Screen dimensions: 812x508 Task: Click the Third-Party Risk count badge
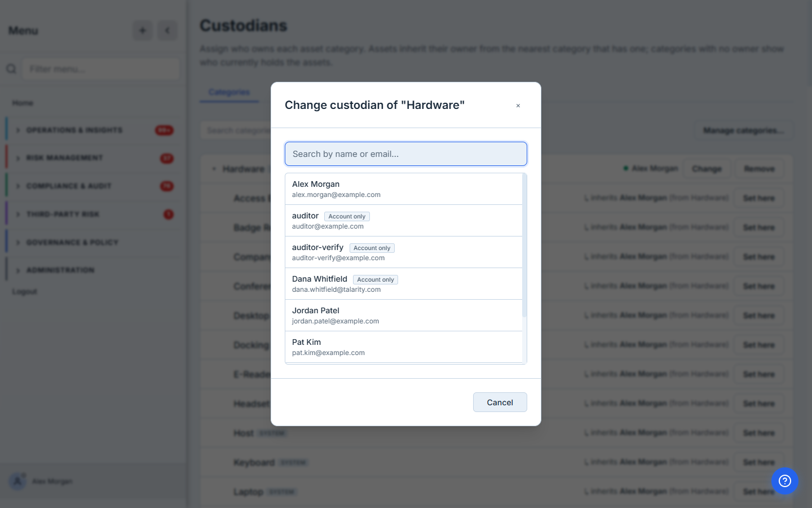pos(168,214)
